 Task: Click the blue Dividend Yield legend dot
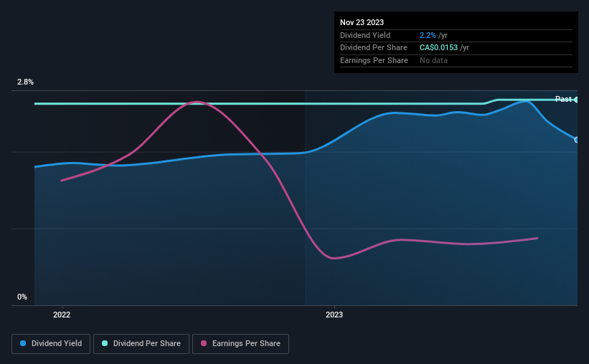pyautogui.click(x=23, y=343)
